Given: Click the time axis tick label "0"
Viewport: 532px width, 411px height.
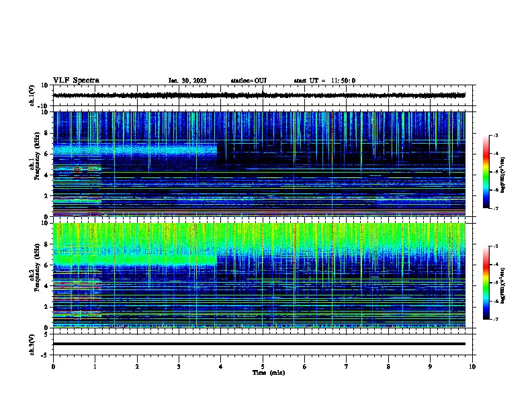Looking at the screenshot, I should [53, 367].
